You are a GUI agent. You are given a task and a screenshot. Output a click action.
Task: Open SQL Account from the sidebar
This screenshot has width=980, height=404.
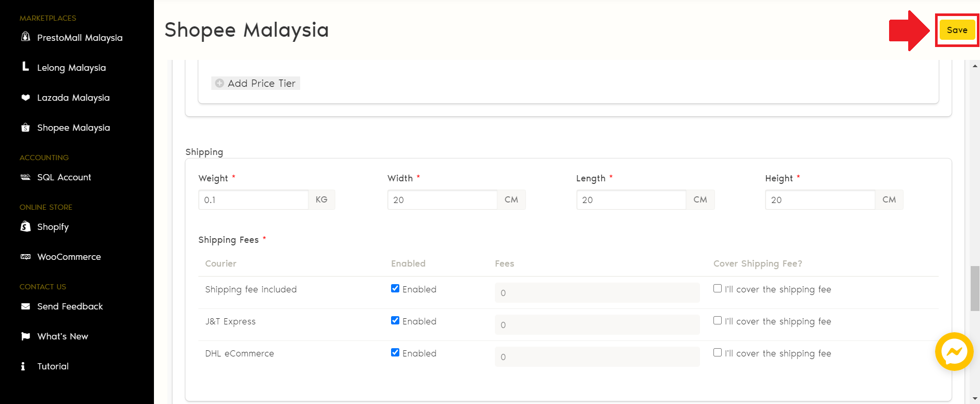[64, 177]
